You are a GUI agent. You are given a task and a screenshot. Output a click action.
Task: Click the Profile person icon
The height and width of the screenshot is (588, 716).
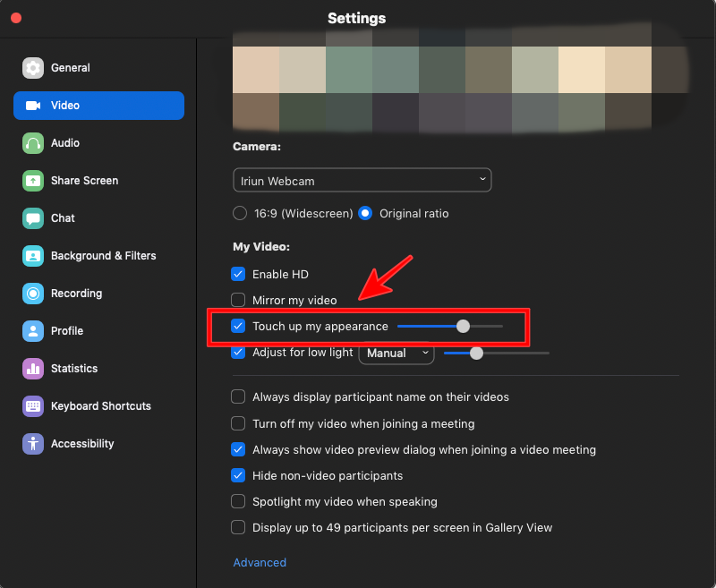(33, 331)
